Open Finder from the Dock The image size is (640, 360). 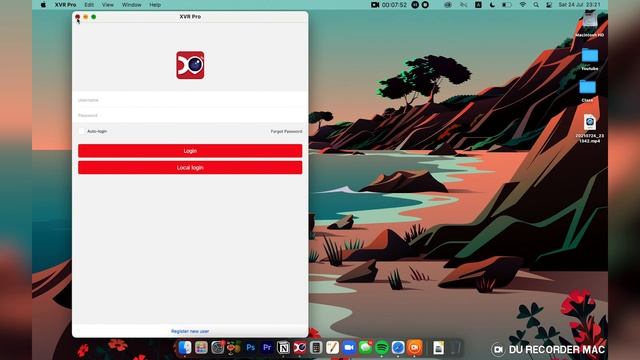point(184,347)
